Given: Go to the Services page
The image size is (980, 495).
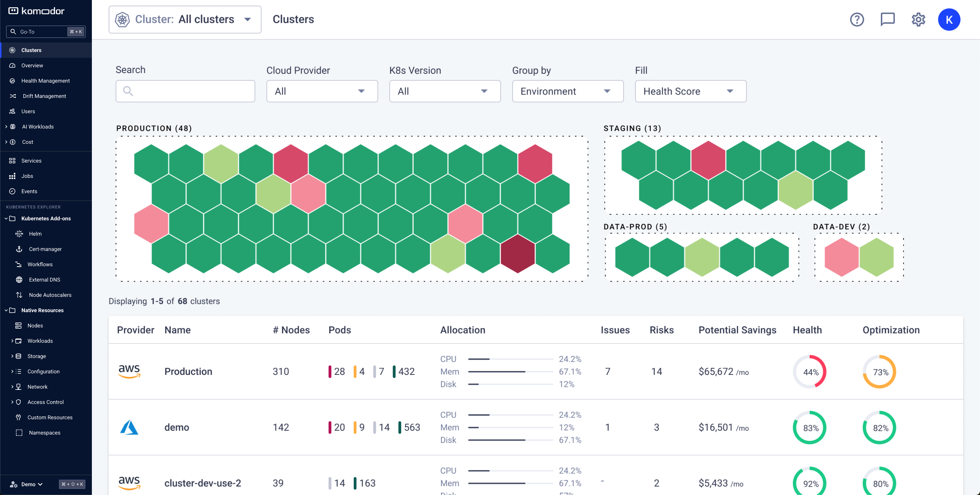Looking at the screenshot, I should (x=32, y=160).
